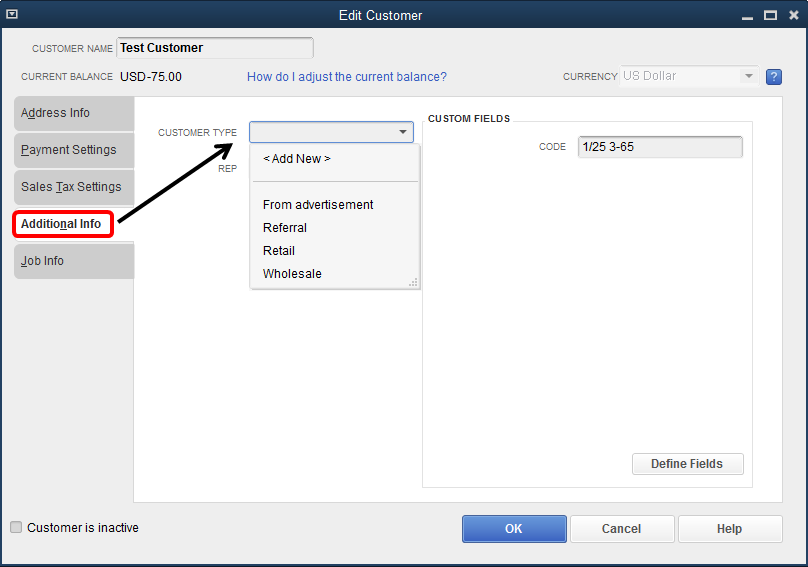Select Retail customer type

pyautogui.click(x=279, y=251)
